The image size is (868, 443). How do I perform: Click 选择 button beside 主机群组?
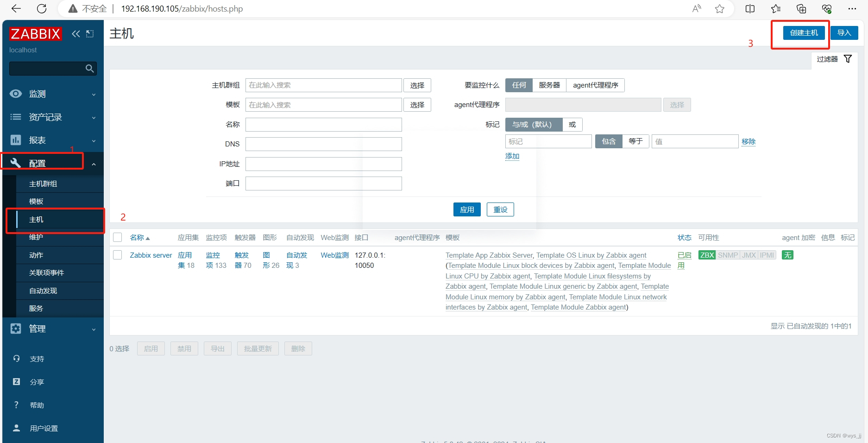[x=417, y=85]
